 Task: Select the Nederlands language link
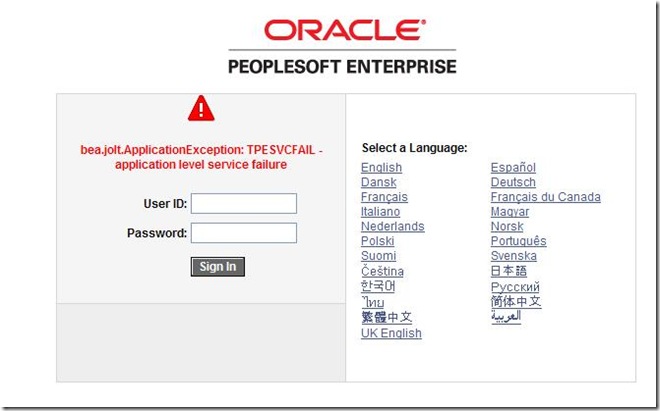coord(392,227)
